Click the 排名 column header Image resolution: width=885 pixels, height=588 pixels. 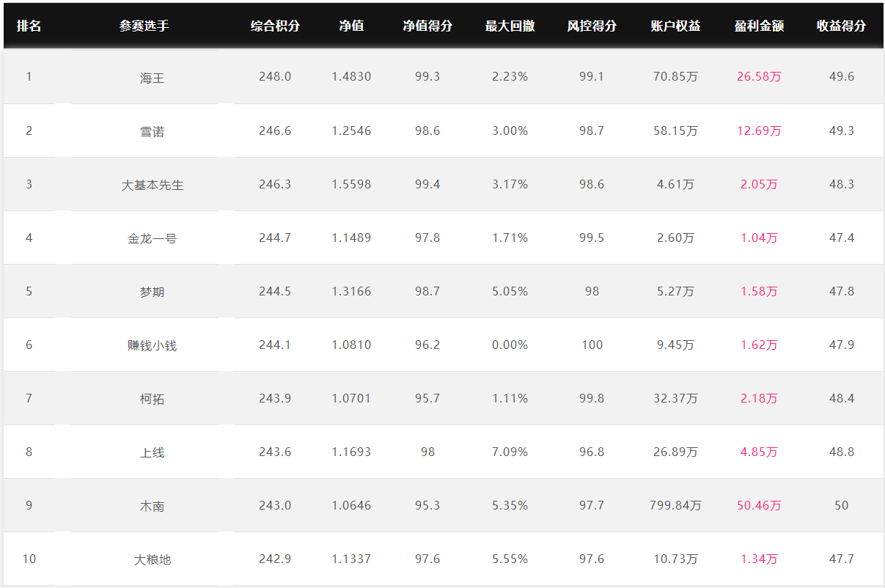pos(29,26)
